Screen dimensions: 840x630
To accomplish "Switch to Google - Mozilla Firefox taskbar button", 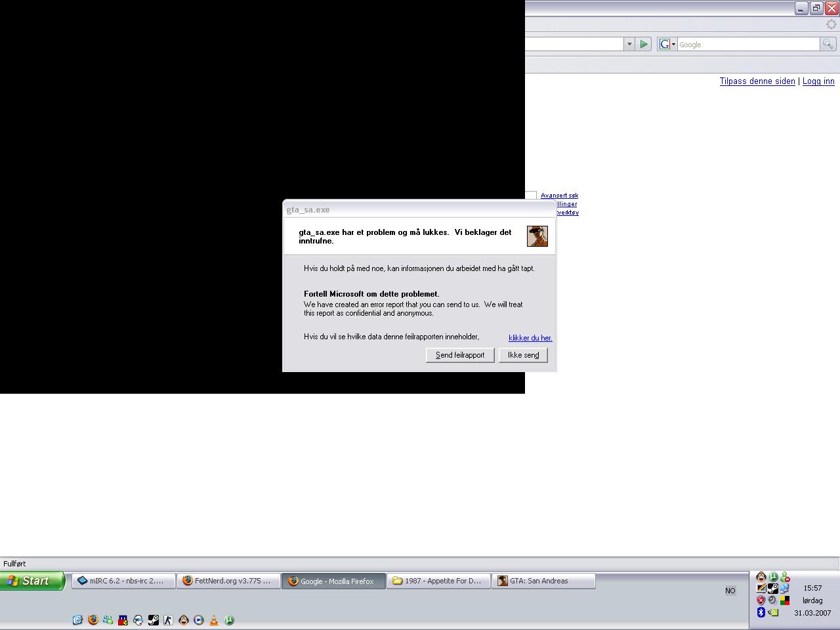I will 334,581.
